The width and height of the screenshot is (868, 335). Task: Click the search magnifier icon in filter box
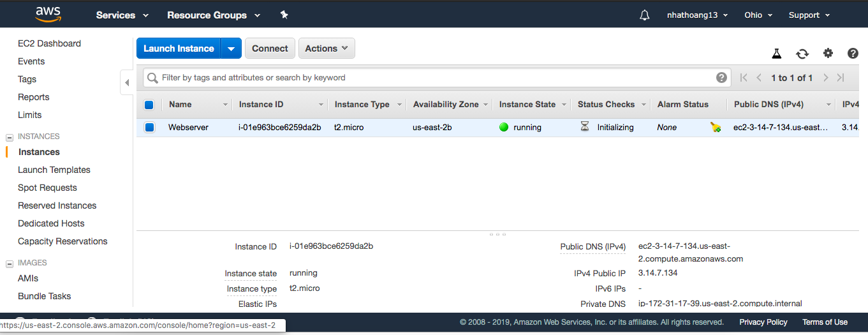pos(152,78)
